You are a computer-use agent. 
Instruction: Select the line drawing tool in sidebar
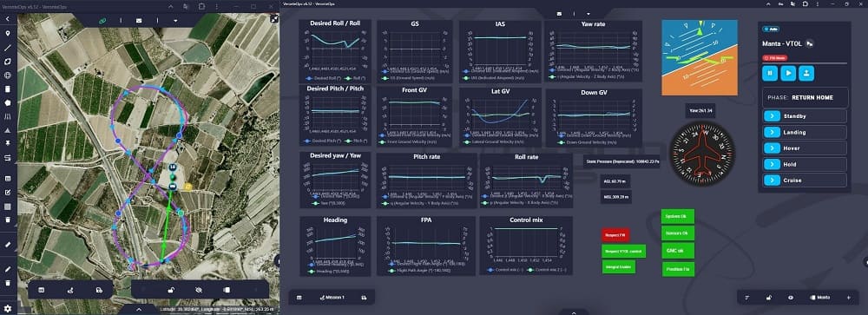pyautogui.click(x=8, y=48)
